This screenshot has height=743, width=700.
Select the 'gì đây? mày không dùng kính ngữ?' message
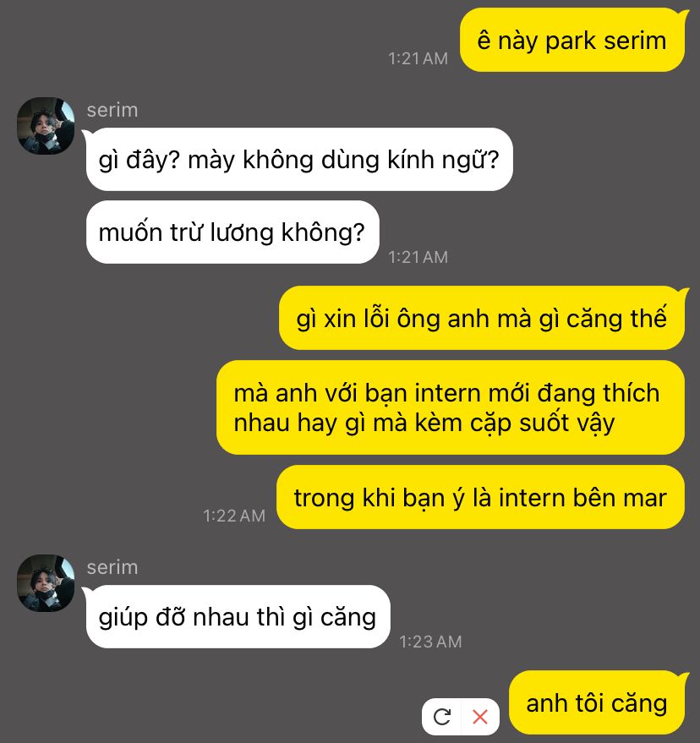[x=299, y=159]
